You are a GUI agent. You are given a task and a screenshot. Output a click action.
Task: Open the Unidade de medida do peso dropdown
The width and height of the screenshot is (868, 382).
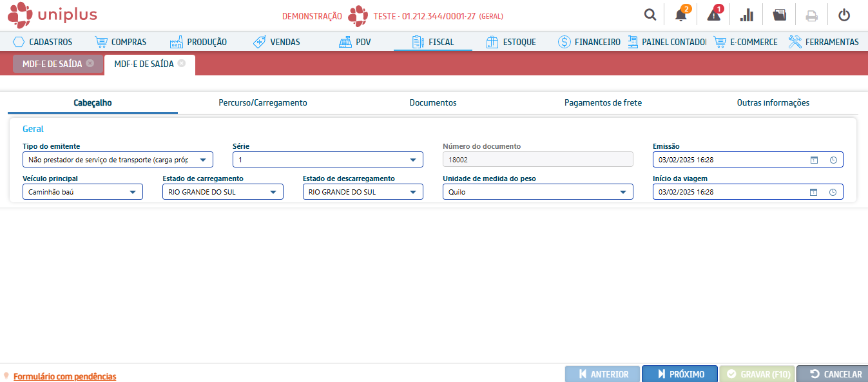tap(623, 192)
